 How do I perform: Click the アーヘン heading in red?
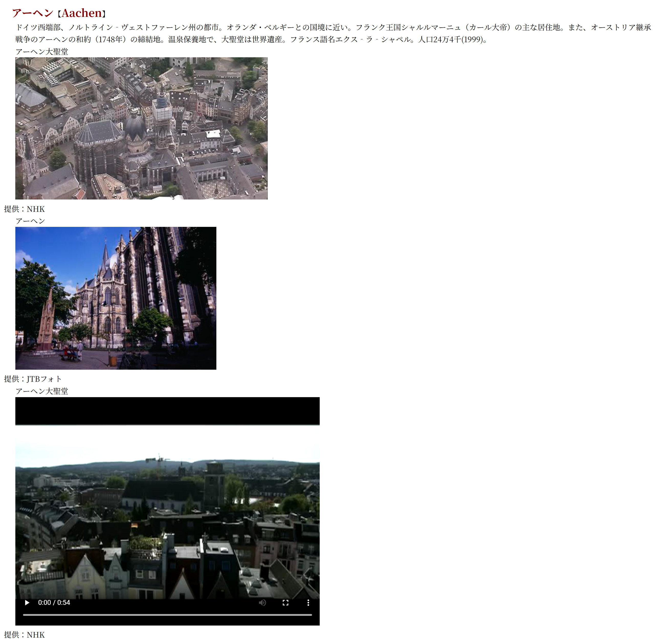coord(33,13)
